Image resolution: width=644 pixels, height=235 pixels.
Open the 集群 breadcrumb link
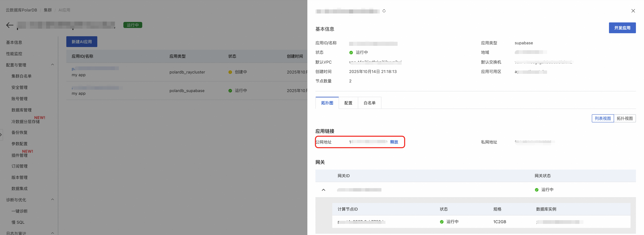pyautogui.click(x=48, y=10)
